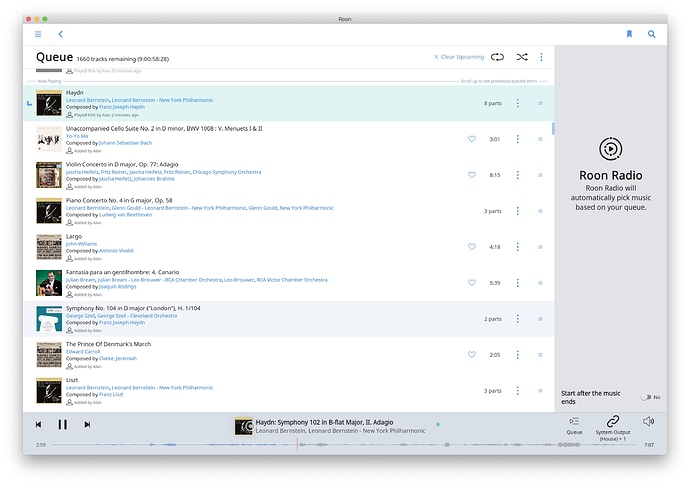Open Joaquín Rodrigo composer link
Viewport: 690px width, 485px height.
(x=117, y=287)
